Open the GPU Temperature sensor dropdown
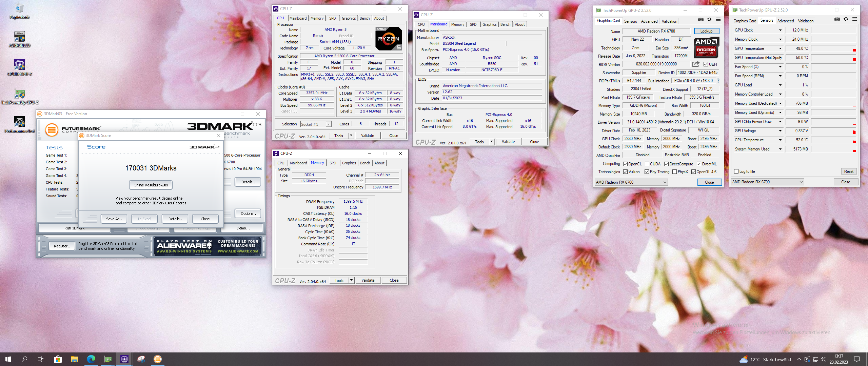 [x=780, y=48]
